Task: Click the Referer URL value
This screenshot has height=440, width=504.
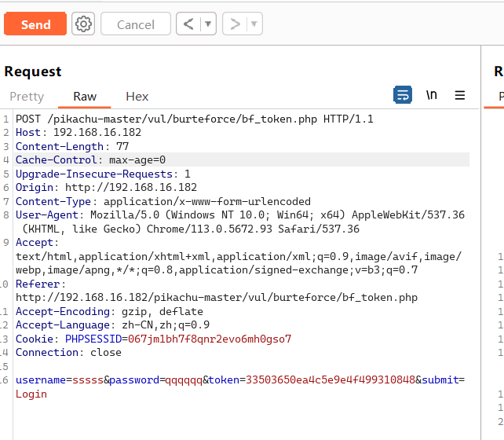Action: pyautogui.click(x=217, y=298)
